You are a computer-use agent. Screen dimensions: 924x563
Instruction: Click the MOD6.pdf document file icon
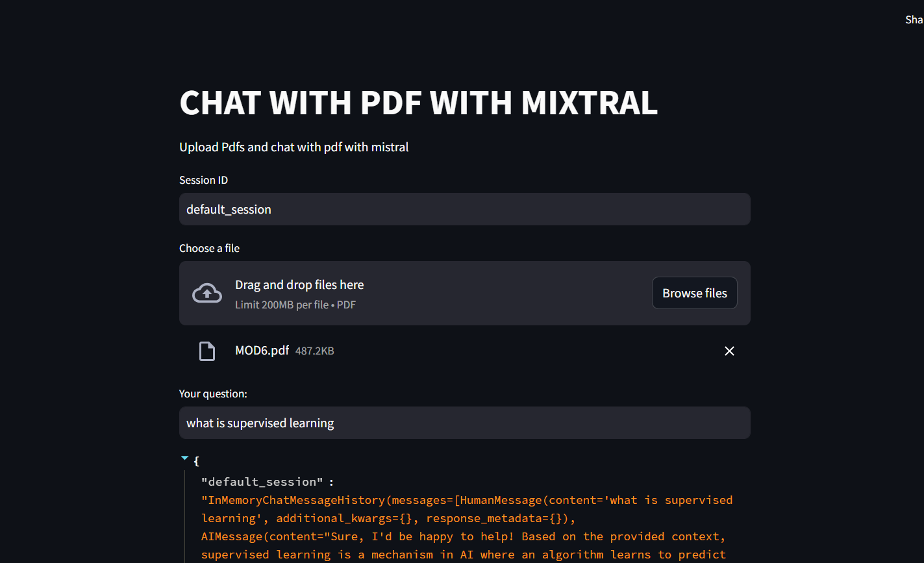(206, 351)
